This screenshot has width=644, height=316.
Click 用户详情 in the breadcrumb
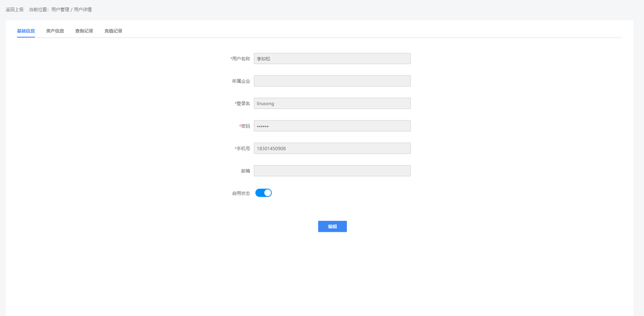(83, 9)
